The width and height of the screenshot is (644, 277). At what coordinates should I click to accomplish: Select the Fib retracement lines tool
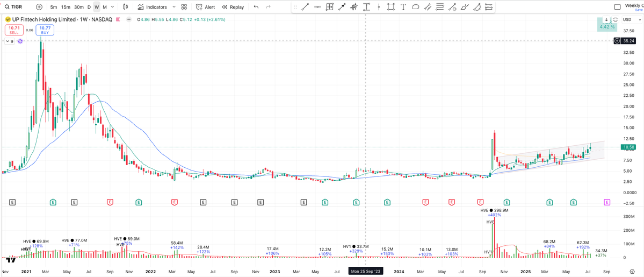pos(440,7)
